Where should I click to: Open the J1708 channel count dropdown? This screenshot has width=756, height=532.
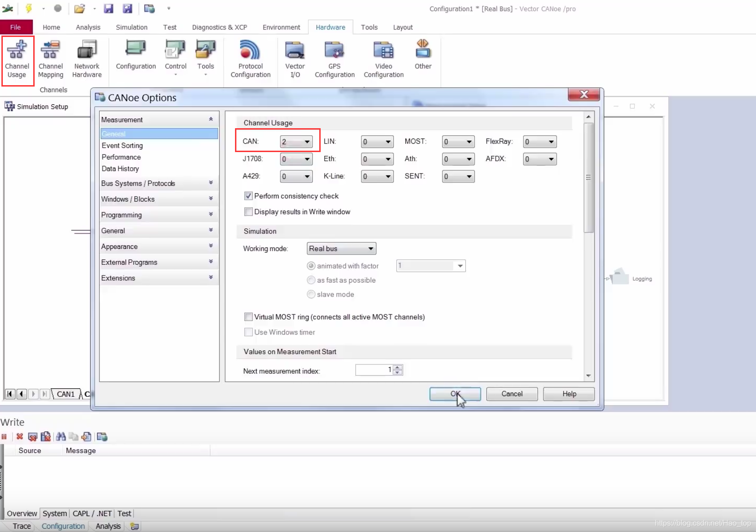296,159
